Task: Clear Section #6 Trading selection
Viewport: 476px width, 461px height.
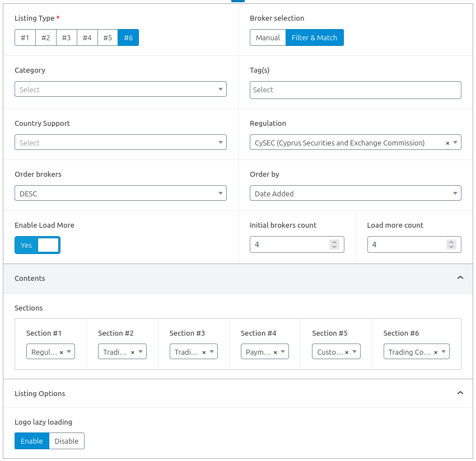Action: (x=436, y=352)
